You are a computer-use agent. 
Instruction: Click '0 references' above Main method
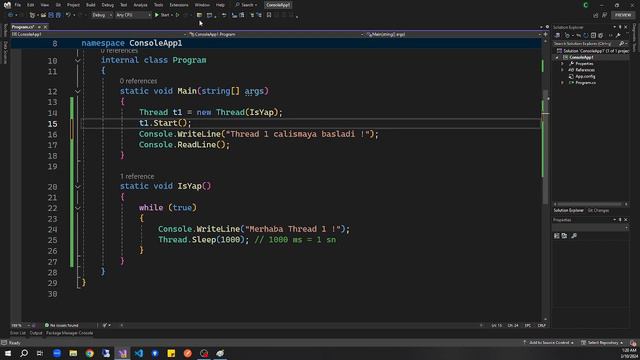click(x=138, y=81)
